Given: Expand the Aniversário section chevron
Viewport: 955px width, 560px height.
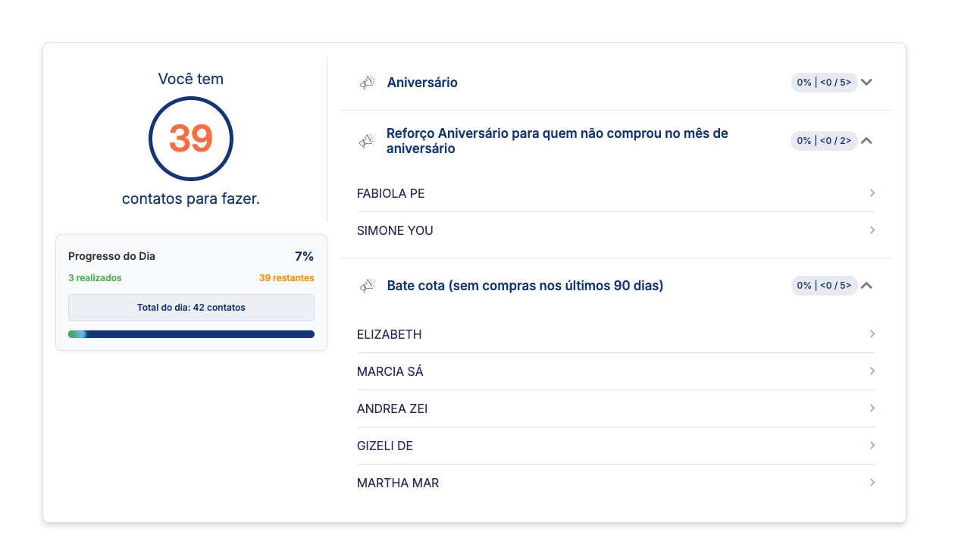Looking at the screenshot, I should (867, 83).
